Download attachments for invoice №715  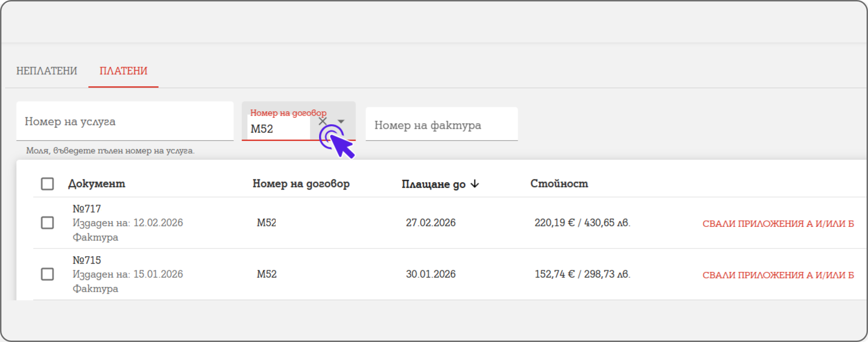[778, 275]
